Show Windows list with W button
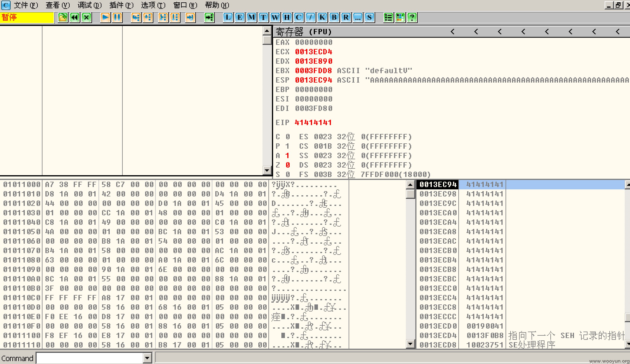The width and height of the screenshot is (630, 364). 275,17
